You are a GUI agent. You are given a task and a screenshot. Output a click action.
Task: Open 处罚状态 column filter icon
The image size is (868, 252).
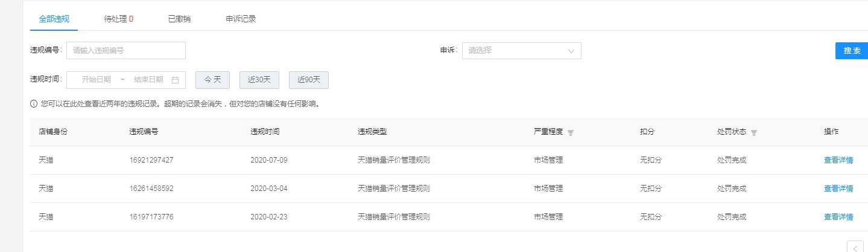[754, 132]
